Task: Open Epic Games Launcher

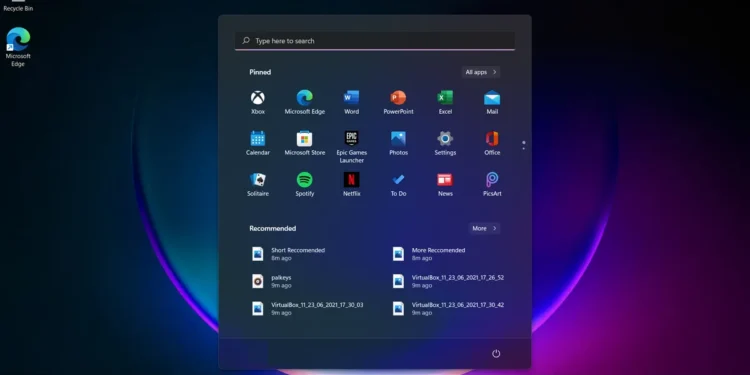Action: point(352,147)
